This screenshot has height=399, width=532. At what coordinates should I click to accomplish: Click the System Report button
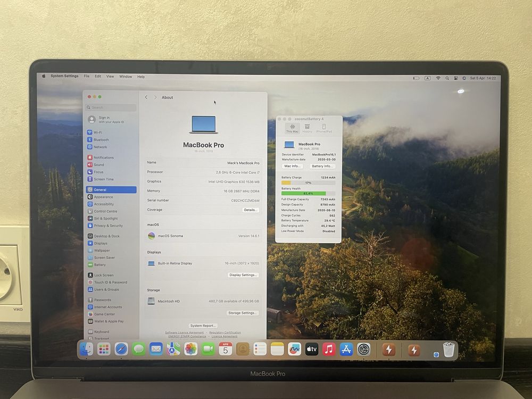tap(203, 326)
